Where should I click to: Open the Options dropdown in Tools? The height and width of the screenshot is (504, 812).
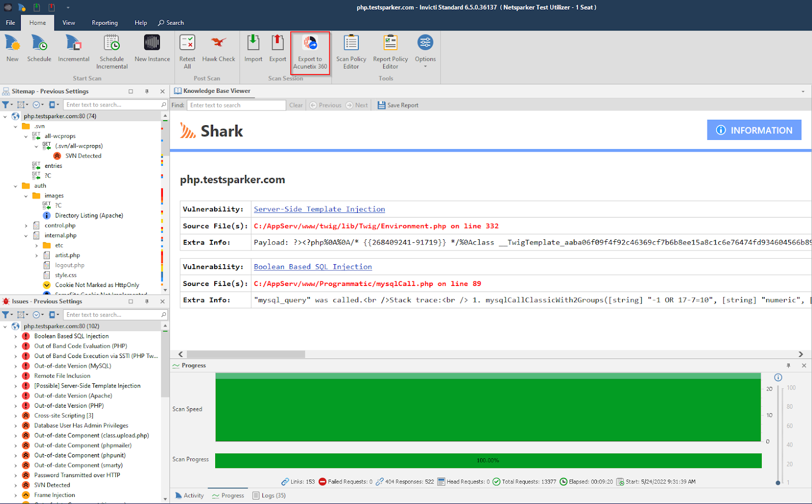(425, 51)
